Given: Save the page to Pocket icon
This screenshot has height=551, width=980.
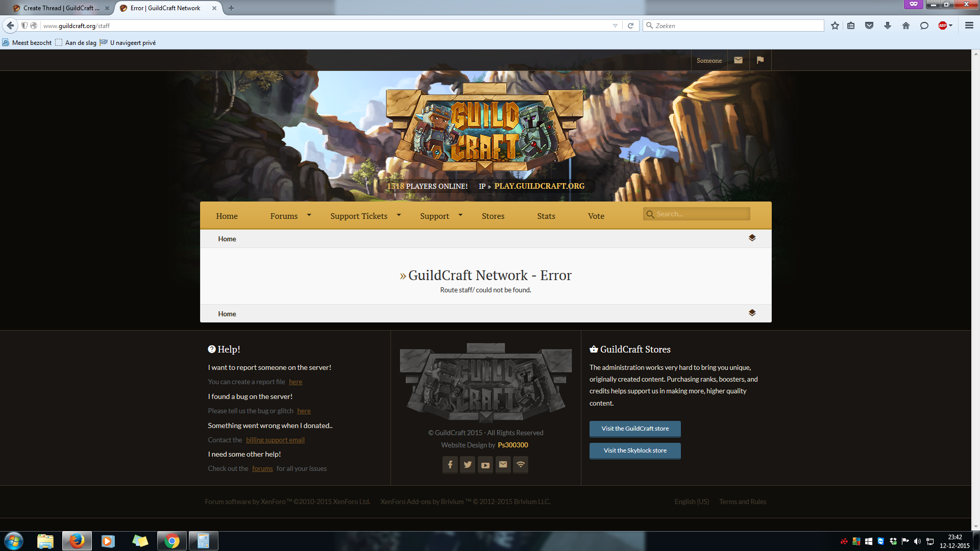Looking at the screenshot, I should click(x=869, y=26).
